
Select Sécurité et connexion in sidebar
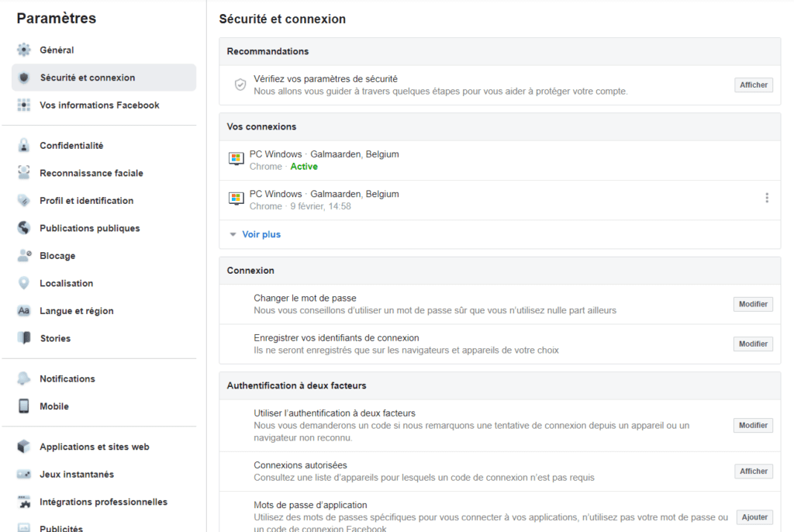(104, 78)
